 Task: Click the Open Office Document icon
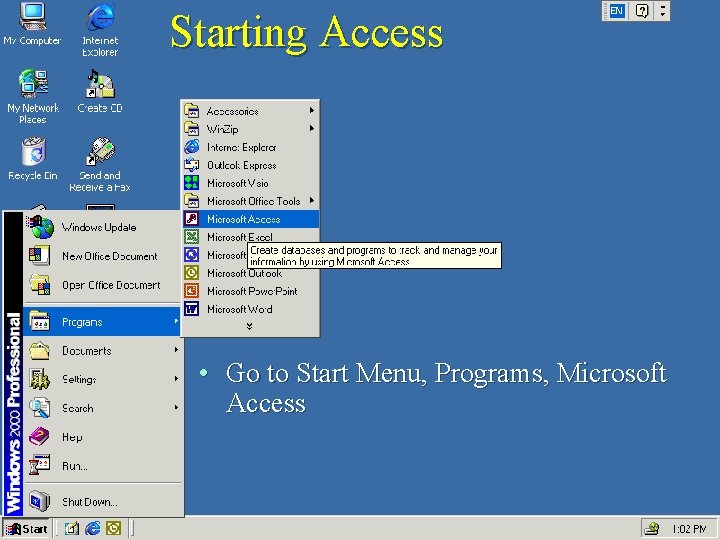pos(40,285)
